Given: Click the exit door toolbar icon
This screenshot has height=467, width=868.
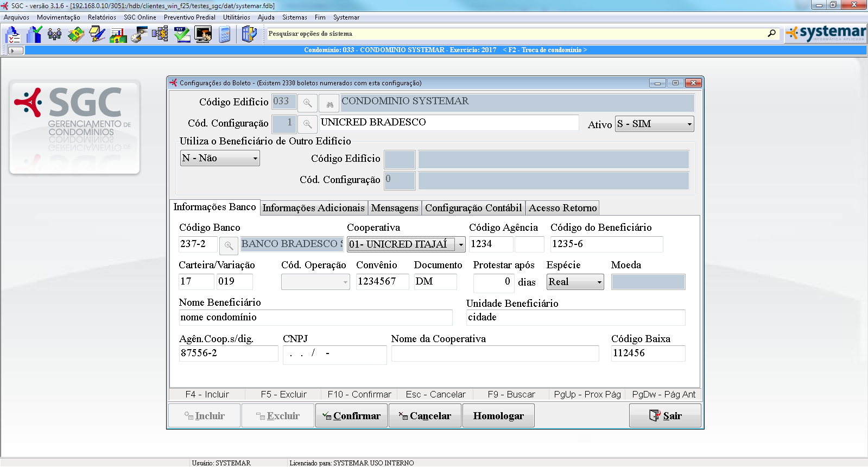Looking at the screenshot, I should pyautogui.click(x=249, y=35).
